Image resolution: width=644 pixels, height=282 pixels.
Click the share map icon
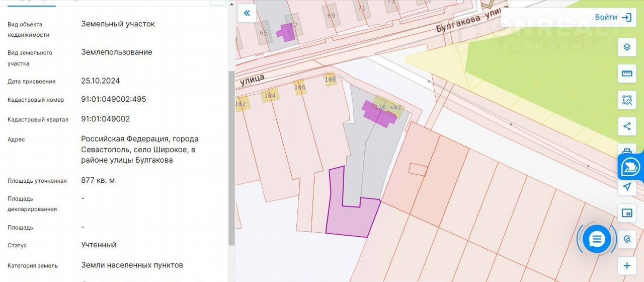[627, 126]
